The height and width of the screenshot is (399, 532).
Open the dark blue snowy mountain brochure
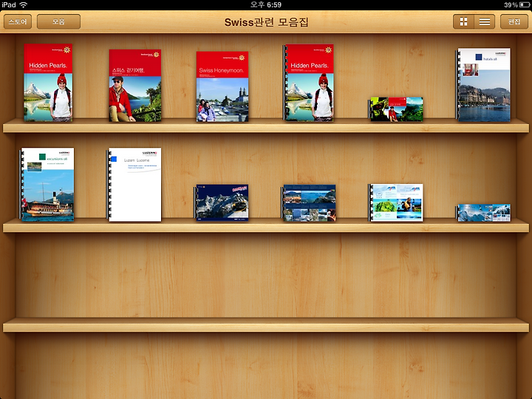[x=221, y=203]
